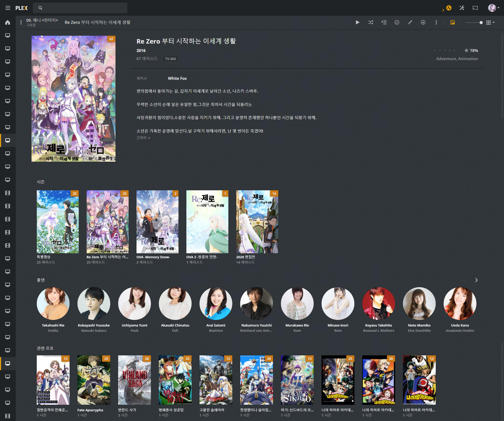This screenshot has width=504, height=421.
Task: Open cast member Koyasu Takehito
Action: [379, 303]
